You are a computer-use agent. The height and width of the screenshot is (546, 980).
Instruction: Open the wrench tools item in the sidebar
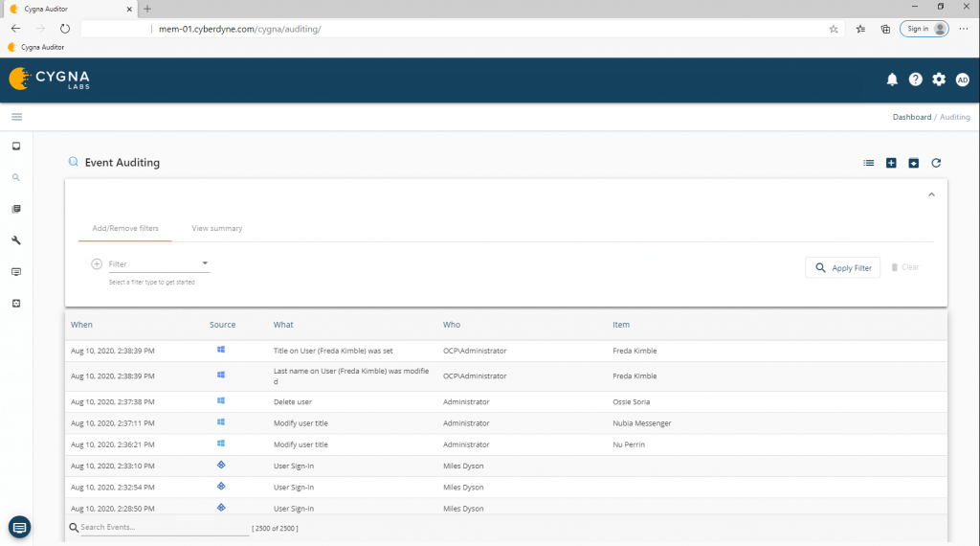[x=16, y=240]
